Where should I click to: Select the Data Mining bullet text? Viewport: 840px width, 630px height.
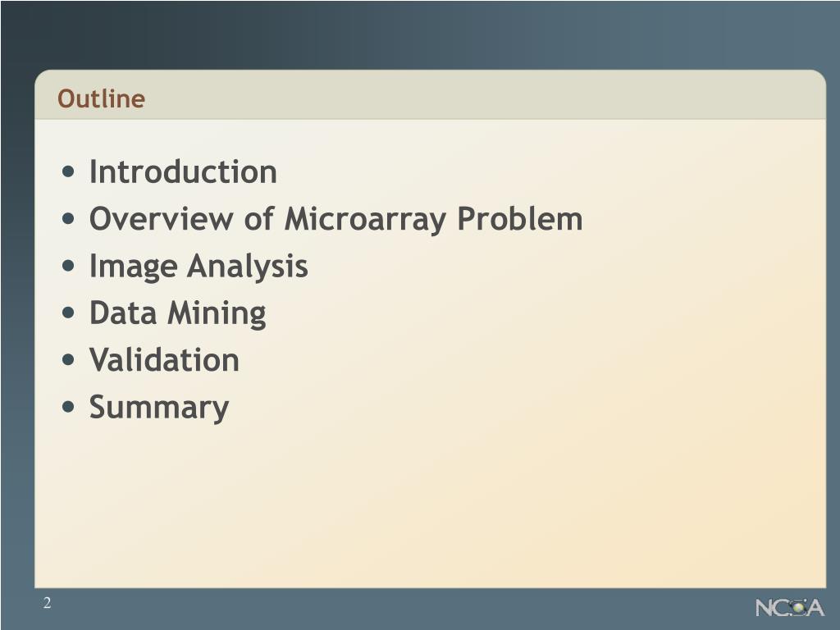pyautogui.click(x=178, y=313)
